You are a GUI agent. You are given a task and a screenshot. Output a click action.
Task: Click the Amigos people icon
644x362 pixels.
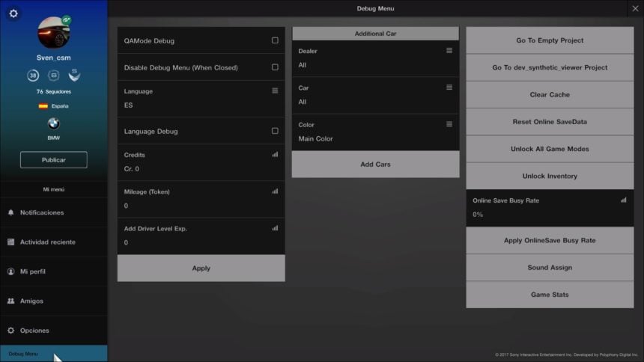pos(10,301)
